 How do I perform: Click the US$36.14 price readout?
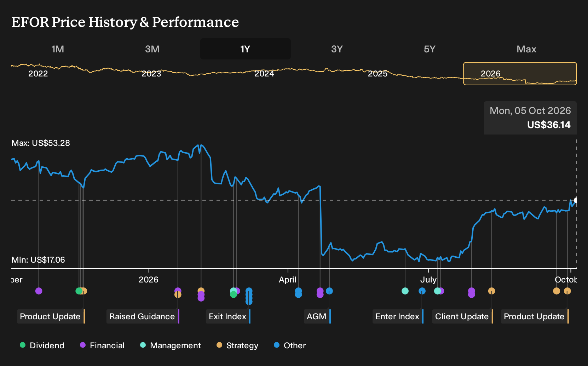coord(549,125)
